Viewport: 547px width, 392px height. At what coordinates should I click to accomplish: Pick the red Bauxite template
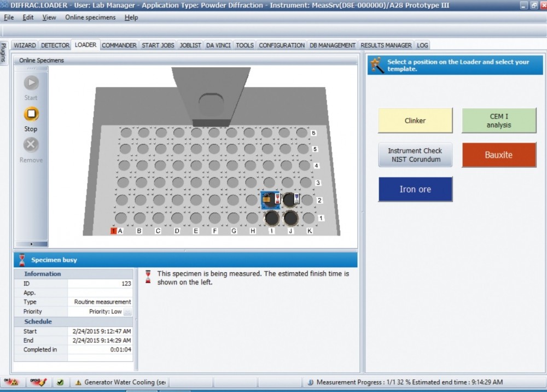point(499,155)
